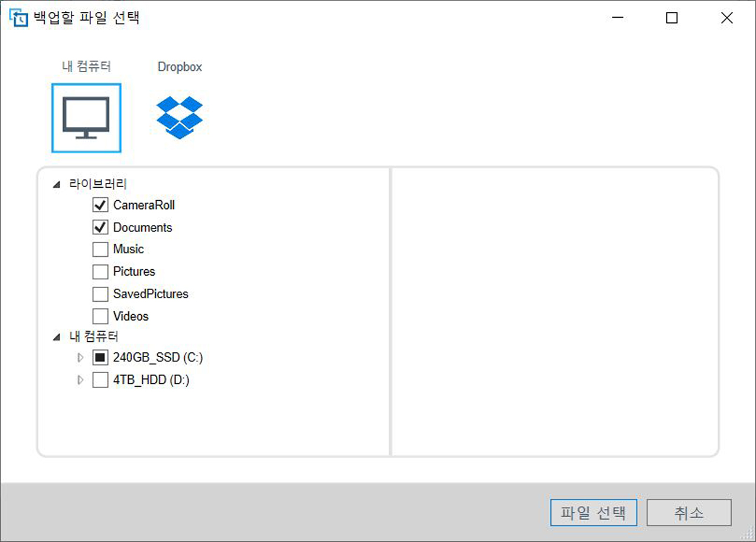This screenshot has height=542, width=756.
Task: Uncheck the CameraRoll checkbox
Action: pyautogui.click(x=100, y=205)
